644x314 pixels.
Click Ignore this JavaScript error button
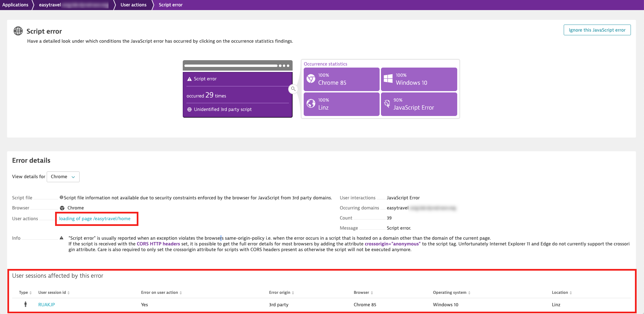597,30
